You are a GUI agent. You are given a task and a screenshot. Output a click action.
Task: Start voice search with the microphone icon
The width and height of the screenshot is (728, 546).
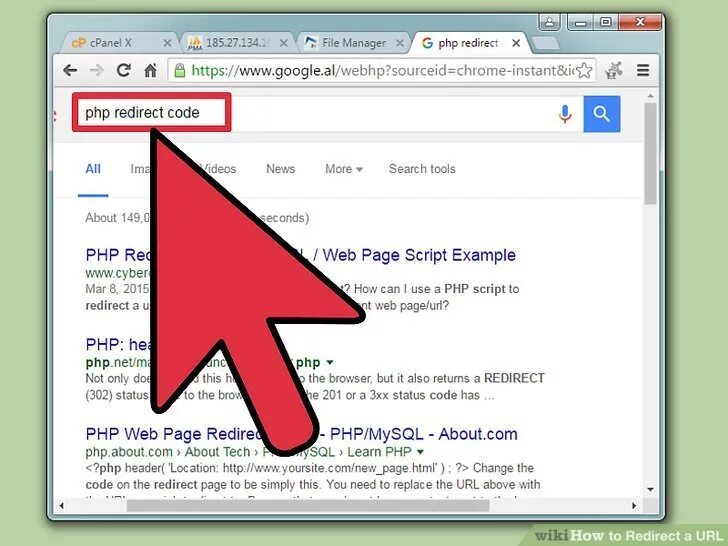(565, 114)
